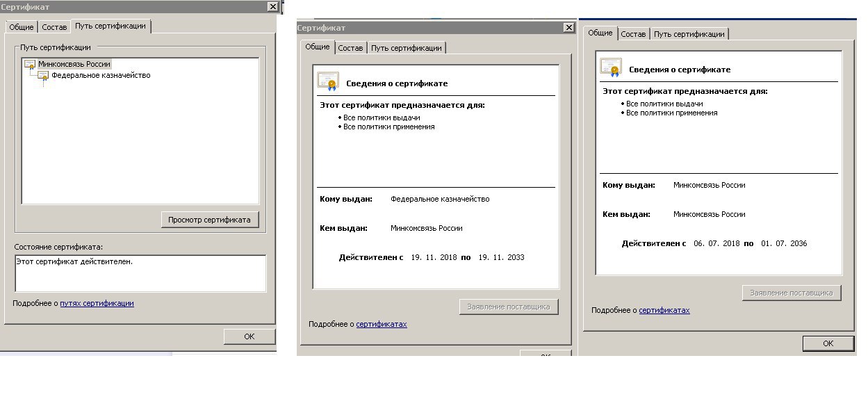This screenshot has width=868, height=406.
Task: Open сертификатах link in right window
Action: (x=664, y=310)
